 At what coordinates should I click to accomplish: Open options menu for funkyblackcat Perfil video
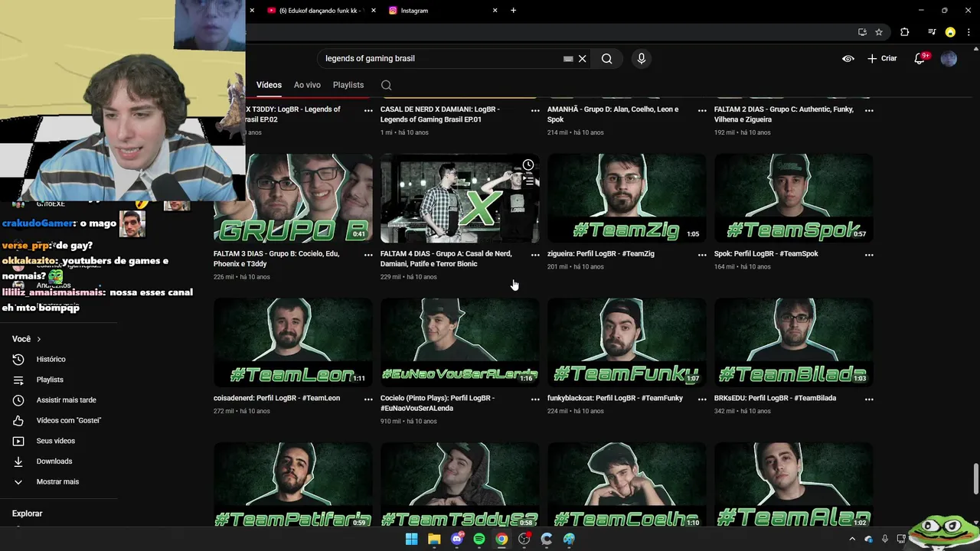click(x=702, y=399)
